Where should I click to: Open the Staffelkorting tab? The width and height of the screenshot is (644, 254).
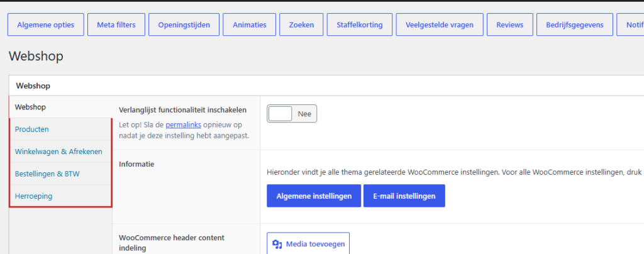coord(360,25)
